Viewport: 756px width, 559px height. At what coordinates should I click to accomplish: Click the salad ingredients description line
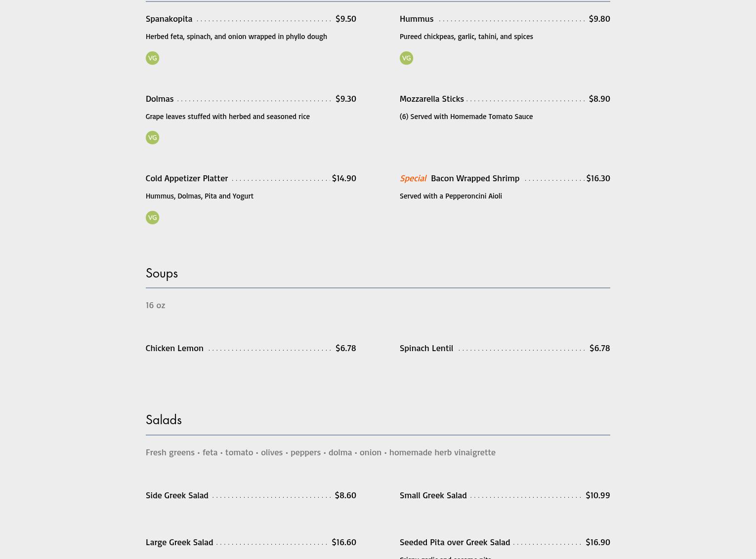[x=320, y=452]
